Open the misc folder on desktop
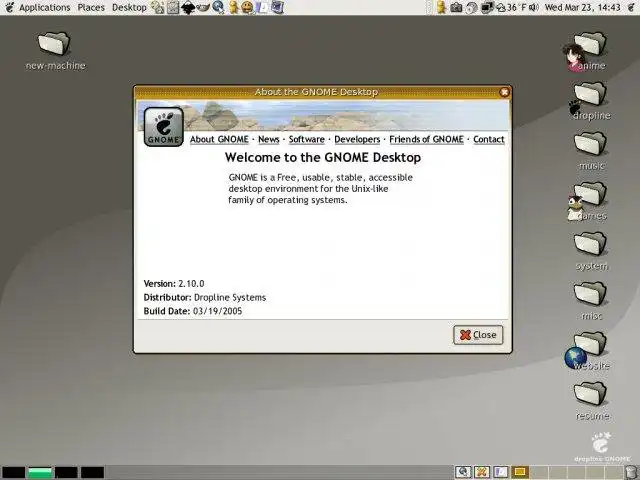 pyautogui.click(x=591, y=301)
